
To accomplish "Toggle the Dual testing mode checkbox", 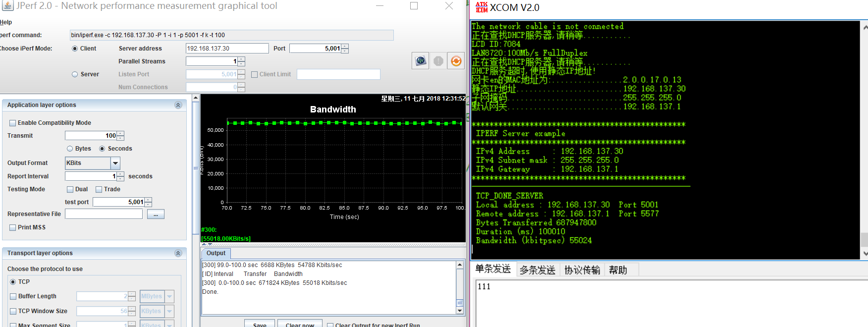I will coord(70,189).
